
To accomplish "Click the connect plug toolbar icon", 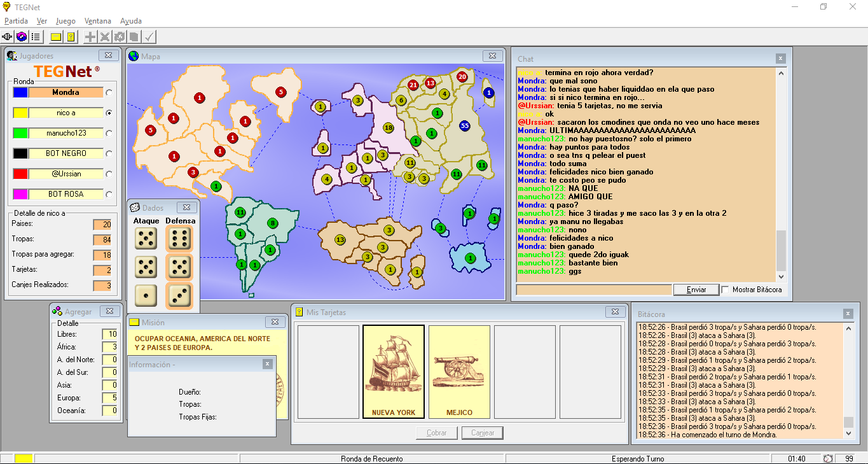I will 8,37.
